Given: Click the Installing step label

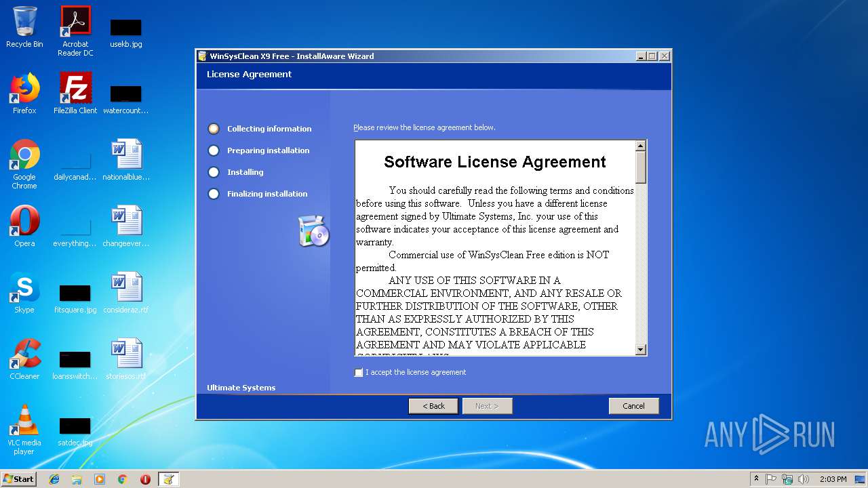Looking at the screenshot, I should (245, 172).
